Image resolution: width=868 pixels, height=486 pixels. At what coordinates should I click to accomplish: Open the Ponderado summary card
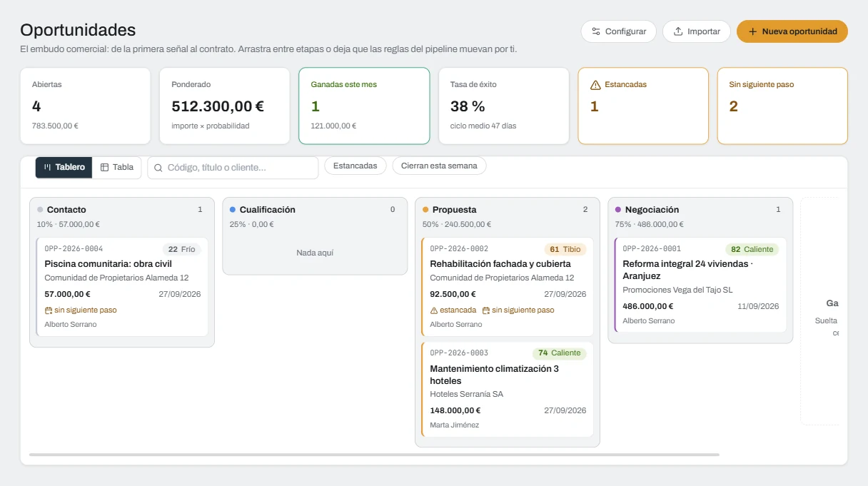coord(225,106)
